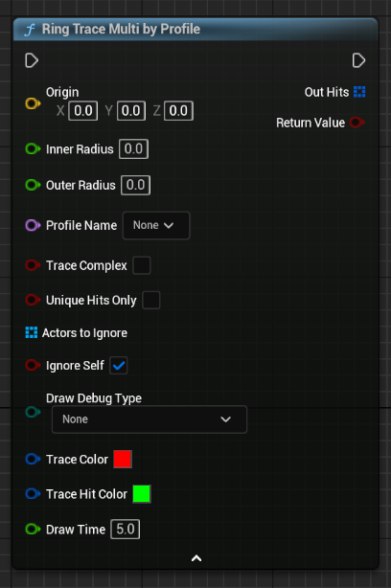The width and height of the screenshot is (391, 588).
Task: Click the Trace Hit Color input pin
Action: click(x=33, y=493)
